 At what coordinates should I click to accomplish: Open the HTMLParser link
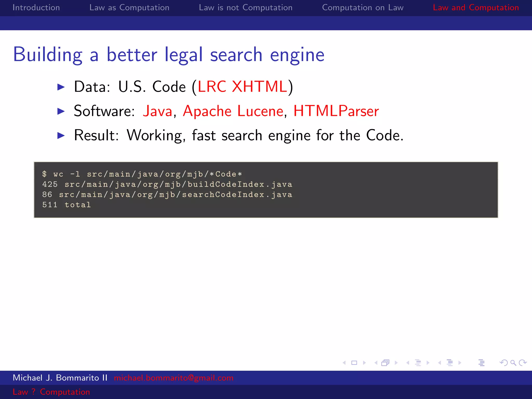coord(336,111)
